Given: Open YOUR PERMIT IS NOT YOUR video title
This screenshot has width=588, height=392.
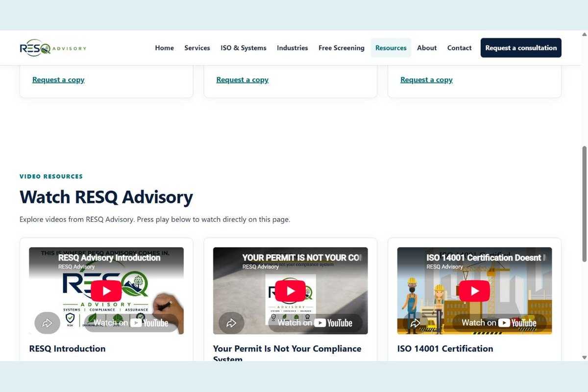Looking at the screenshot, I should [x=301, y=258].
